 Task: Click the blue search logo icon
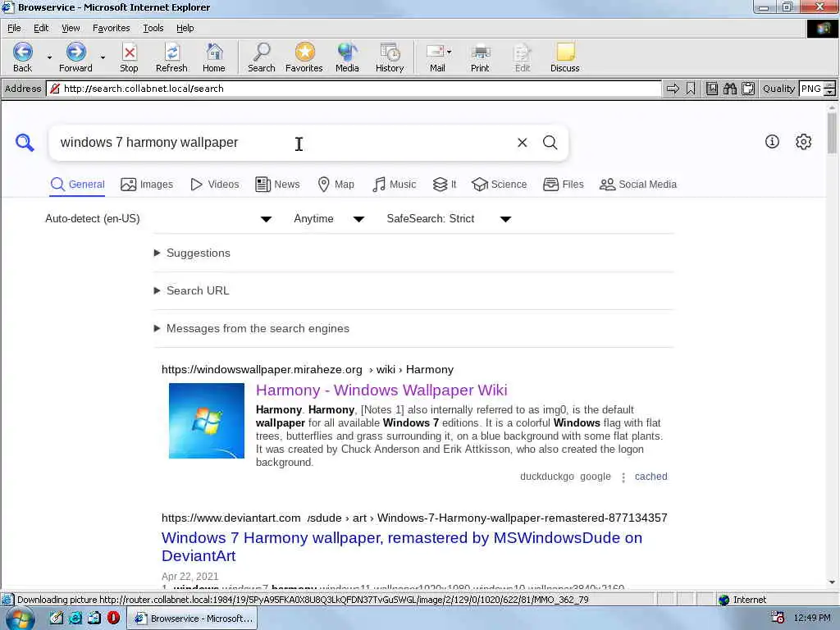(25, 143)
